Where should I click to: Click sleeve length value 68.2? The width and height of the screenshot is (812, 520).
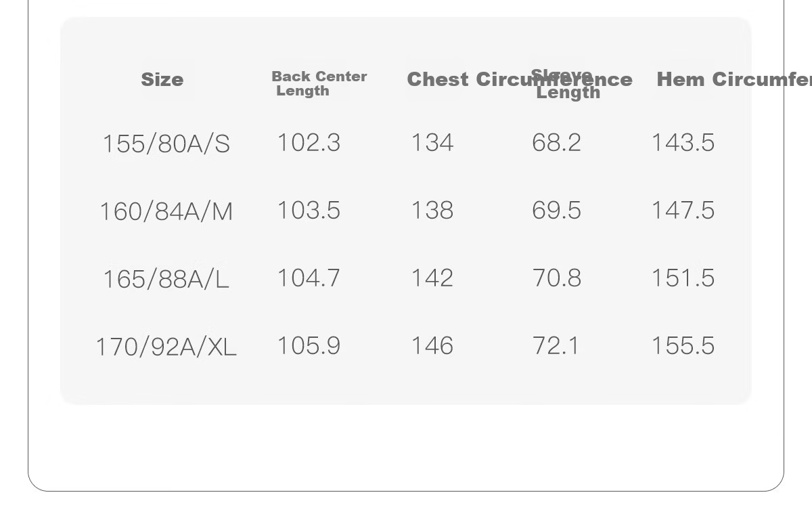pos(557,143)
